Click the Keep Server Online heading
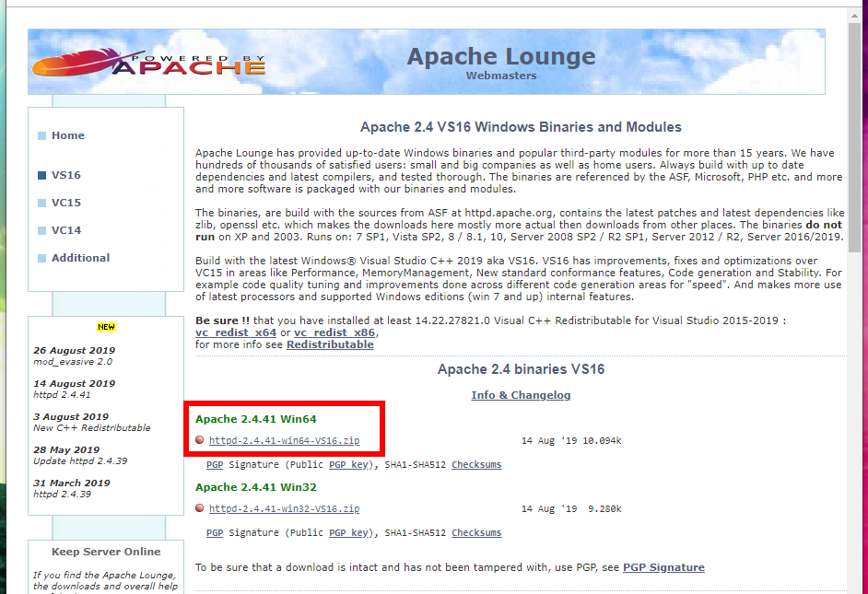868x594 pixels. pyautogui.click(x=106, y=552)
